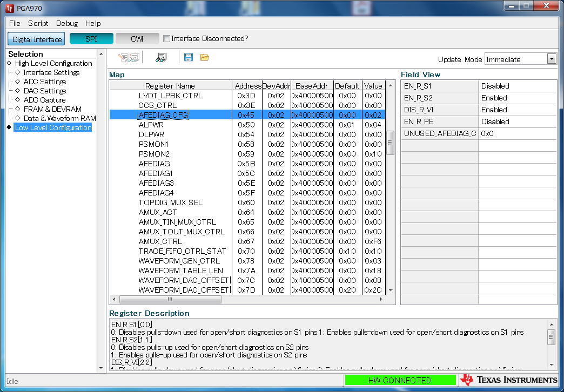Open Interface Settings in the Selection tree
Screen dimensions: 564x392
(x=51, y=73)
